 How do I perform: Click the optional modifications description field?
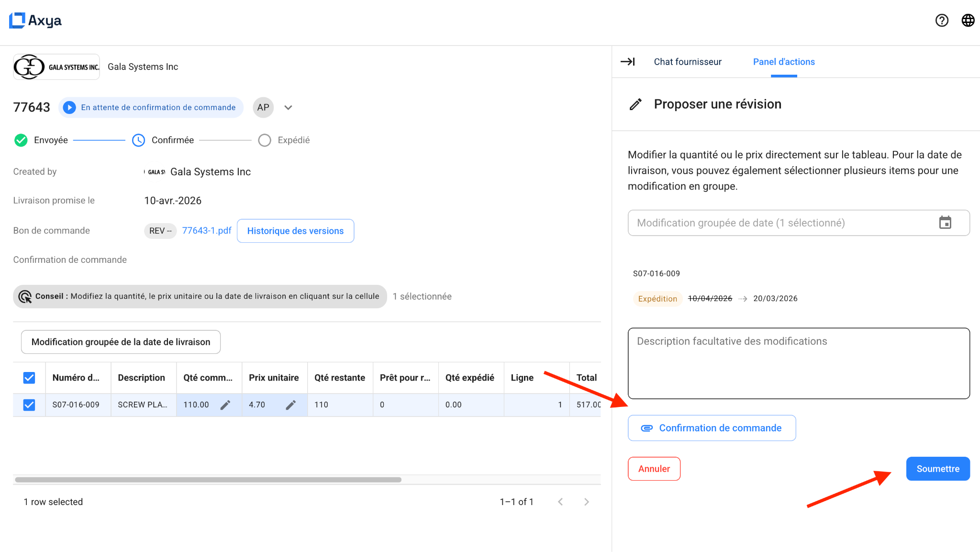[798, 364]
